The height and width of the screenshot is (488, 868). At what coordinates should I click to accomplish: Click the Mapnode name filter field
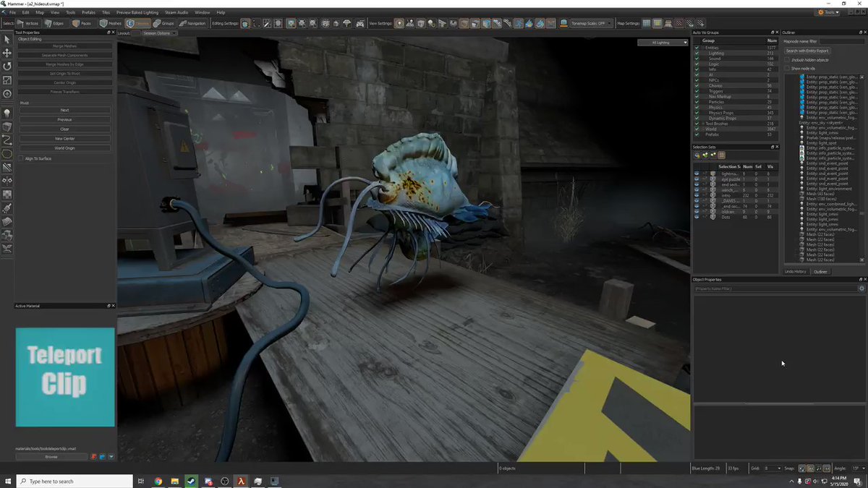coord(841,41)
